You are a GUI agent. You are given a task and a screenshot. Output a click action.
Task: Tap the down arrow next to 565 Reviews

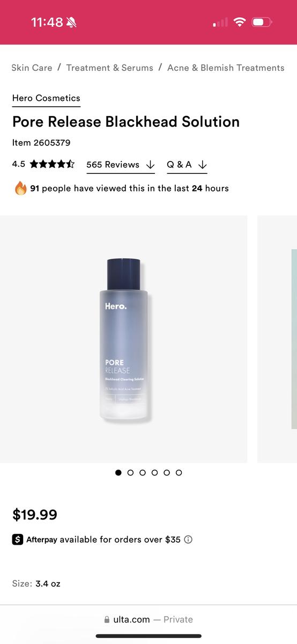(150, 165)
